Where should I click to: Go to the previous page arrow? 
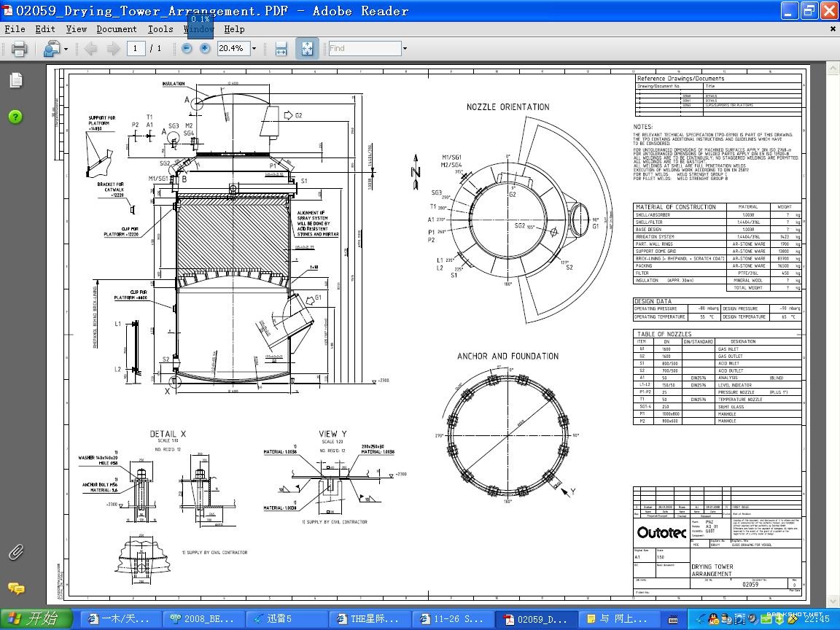pos(90,49)
